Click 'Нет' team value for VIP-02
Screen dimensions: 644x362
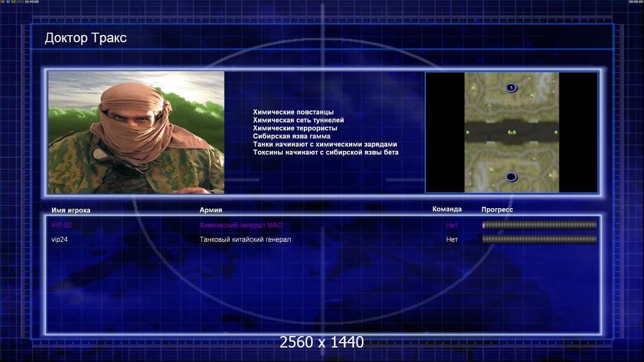pyautogui.click(x=452, y=225)
